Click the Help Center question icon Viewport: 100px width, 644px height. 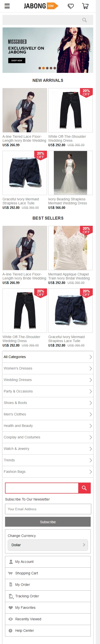click(x=10, y=631)
